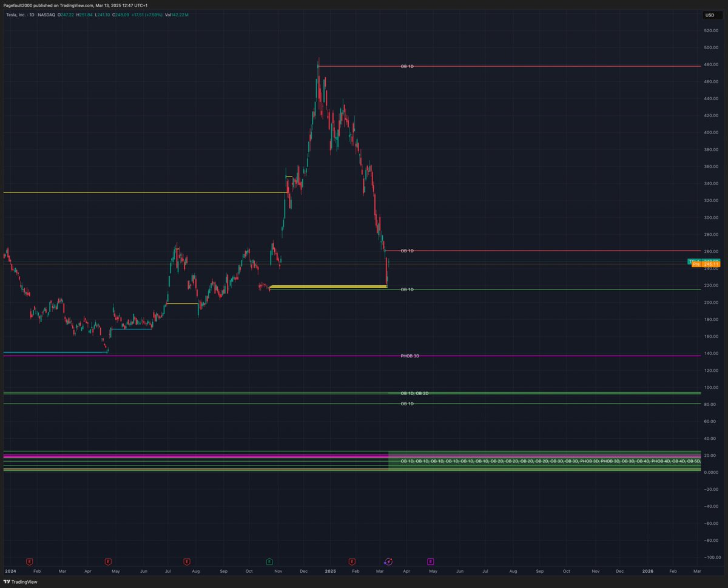Select the OB 1D label on the 80 green line
This screenshot has height=588, width=728.
(407, 404)
